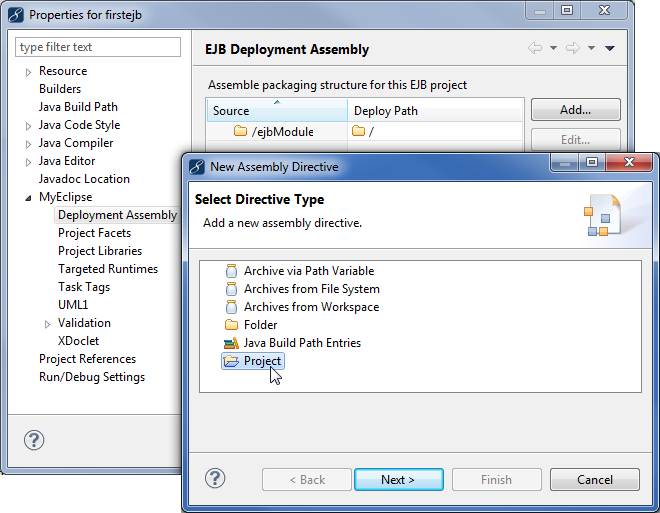Image resolution: width=660 pixels, height=513 pixels.
Task: Collapse the MyEclipse tree node
Action: point(28,198)
